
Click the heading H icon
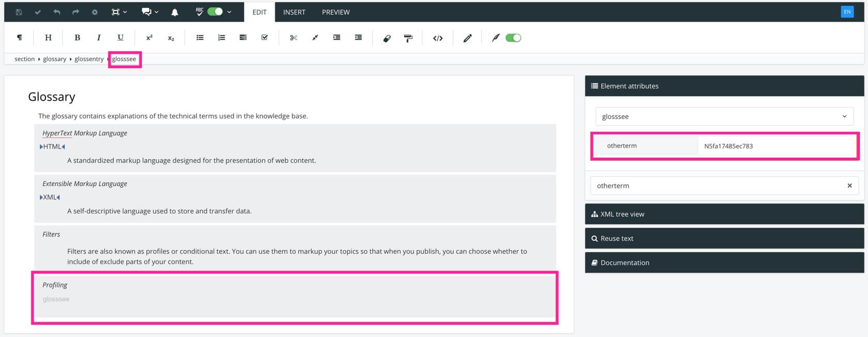click(x=48, y=37)
